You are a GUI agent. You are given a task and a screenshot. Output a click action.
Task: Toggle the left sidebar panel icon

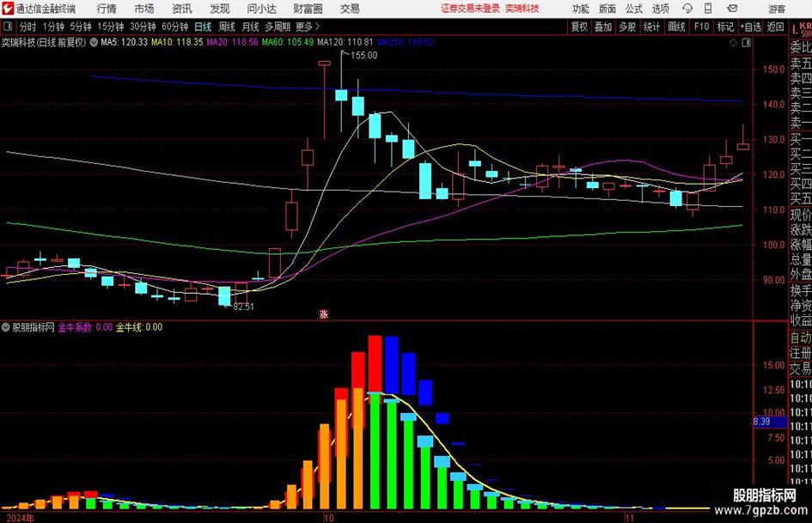tap(7, 27)
